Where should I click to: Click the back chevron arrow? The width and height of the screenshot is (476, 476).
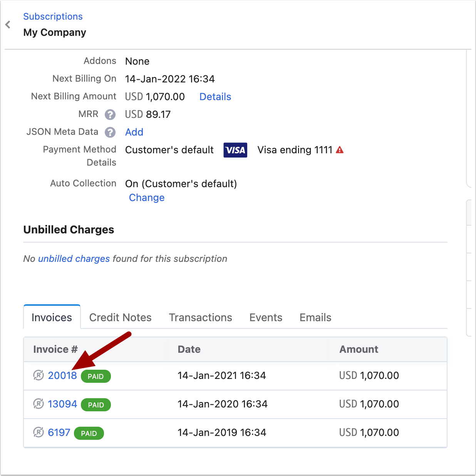tap(8, 25)
